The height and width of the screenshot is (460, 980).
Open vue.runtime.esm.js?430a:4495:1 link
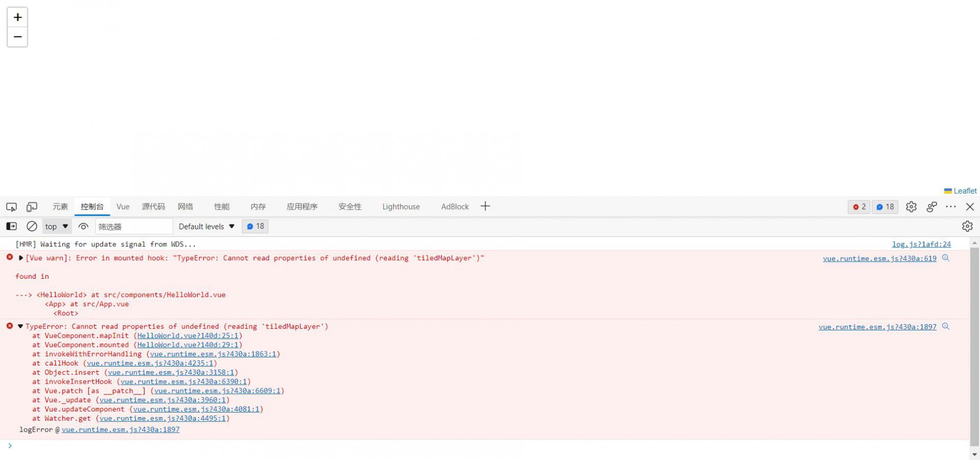click(x=162, y=418)
